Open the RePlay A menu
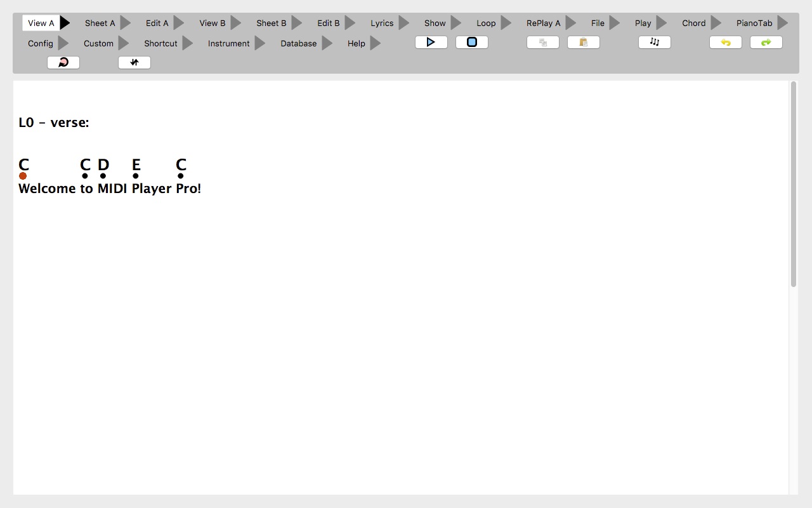 tap(544, 23)
